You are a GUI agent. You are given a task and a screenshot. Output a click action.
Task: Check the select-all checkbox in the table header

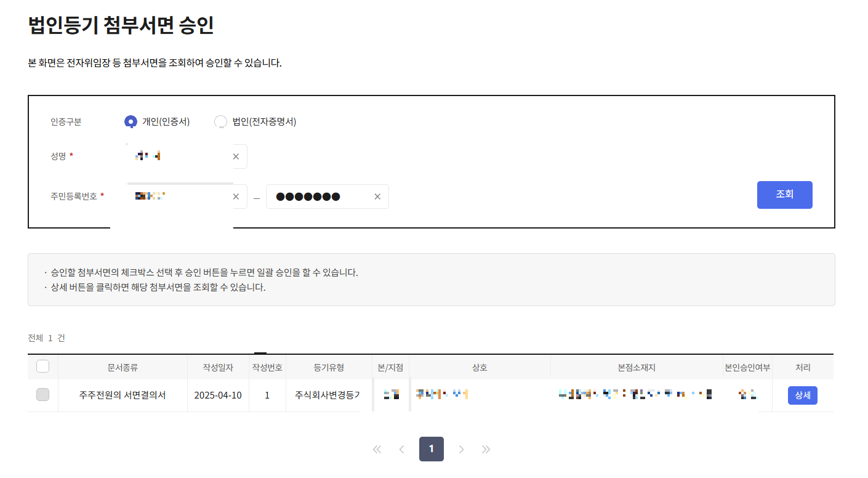[42, 366]
